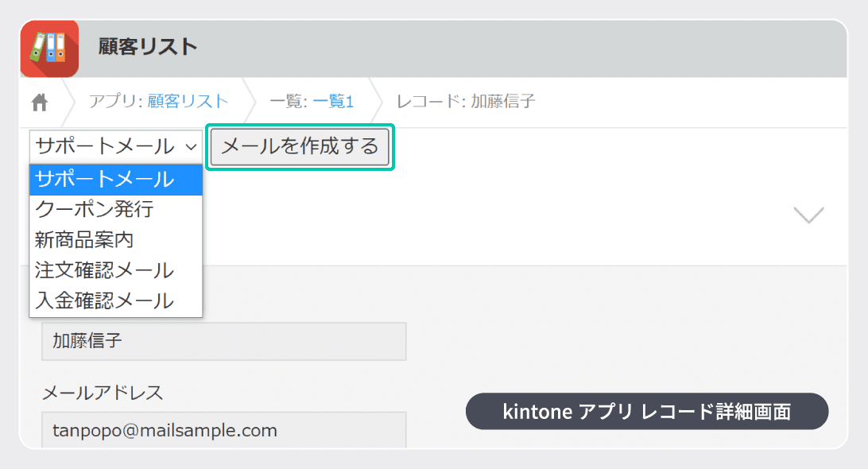Click the 一覧1 view link
The image size is (868, 469).
point(333,102)
